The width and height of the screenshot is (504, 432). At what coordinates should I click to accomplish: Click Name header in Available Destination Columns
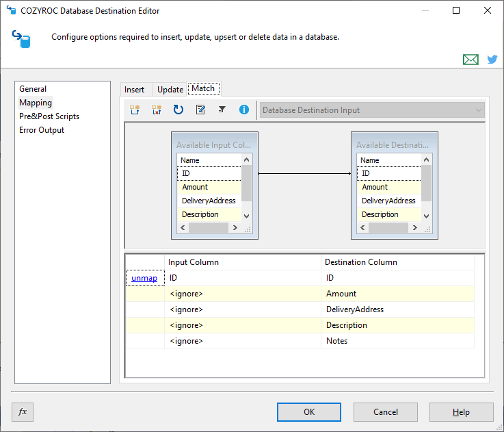tap(389, 160)
